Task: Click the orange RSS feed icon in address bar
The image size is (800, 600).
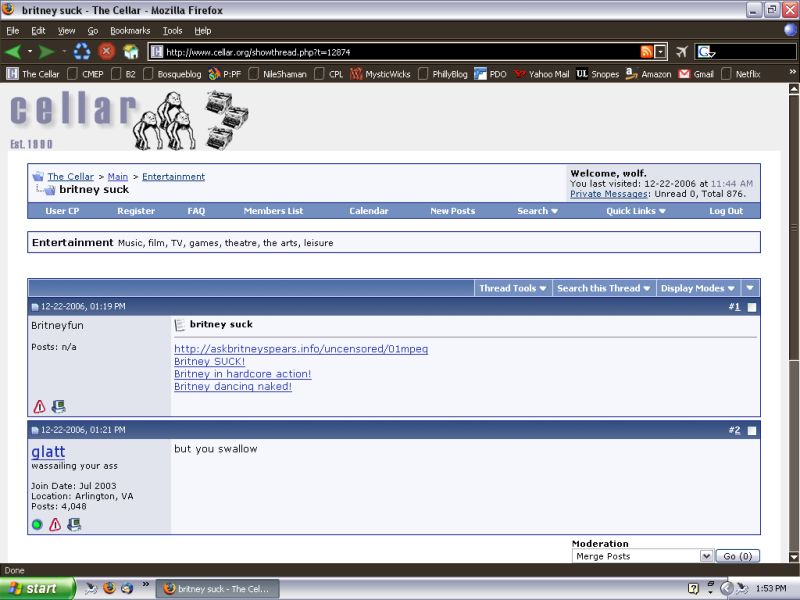Action: (x=646, y=52)
